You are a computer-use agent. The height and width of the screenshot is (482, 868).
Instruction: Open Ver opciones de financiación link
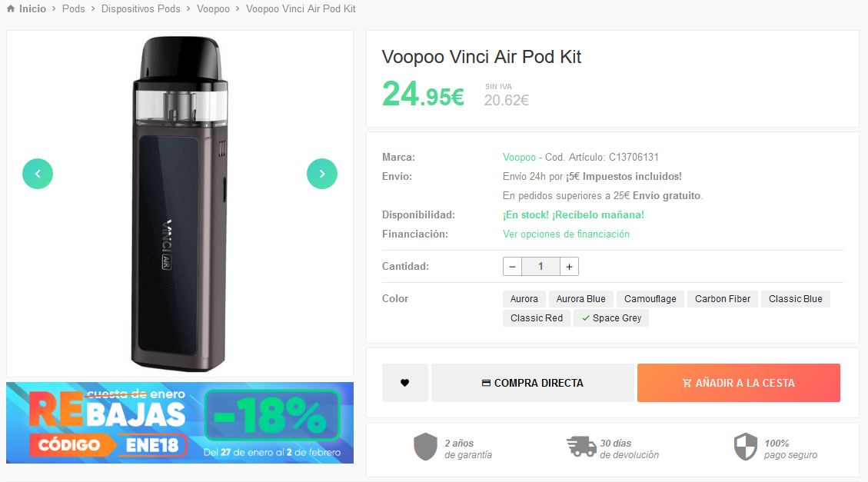[566, 234]
